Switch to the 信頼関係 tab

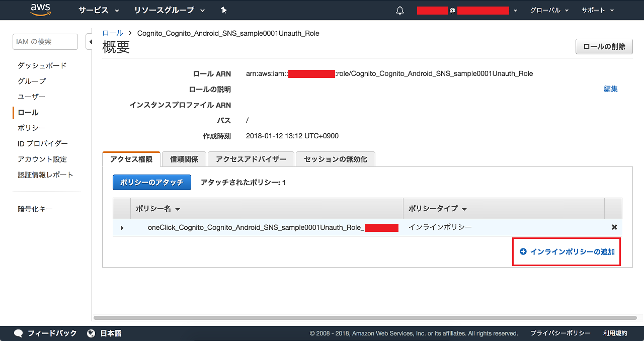(x=184, y=159)
